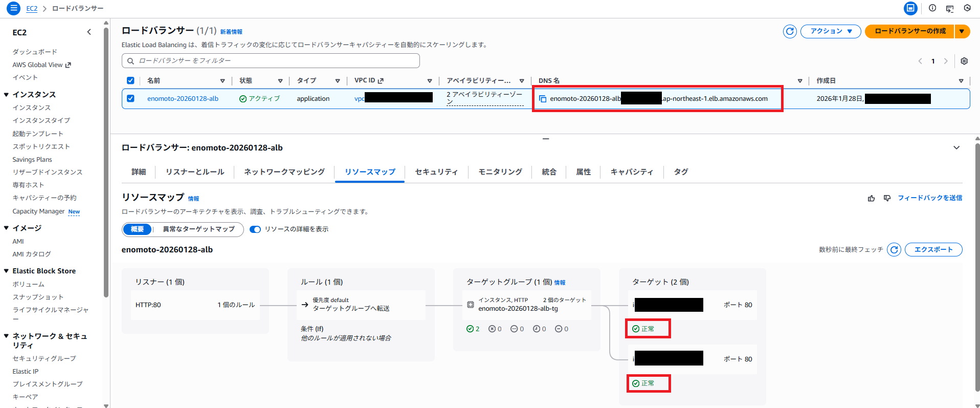The image size is (980, 408).
Task: Copy the DNS name with copy icon
Action: [543, 99]
